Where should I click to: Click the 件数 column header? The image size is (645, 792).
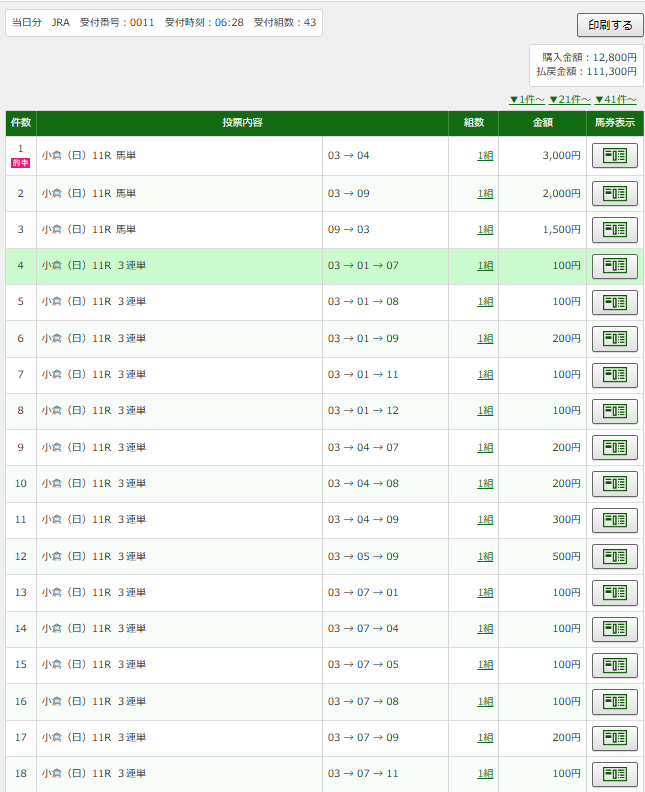[21, 123]
